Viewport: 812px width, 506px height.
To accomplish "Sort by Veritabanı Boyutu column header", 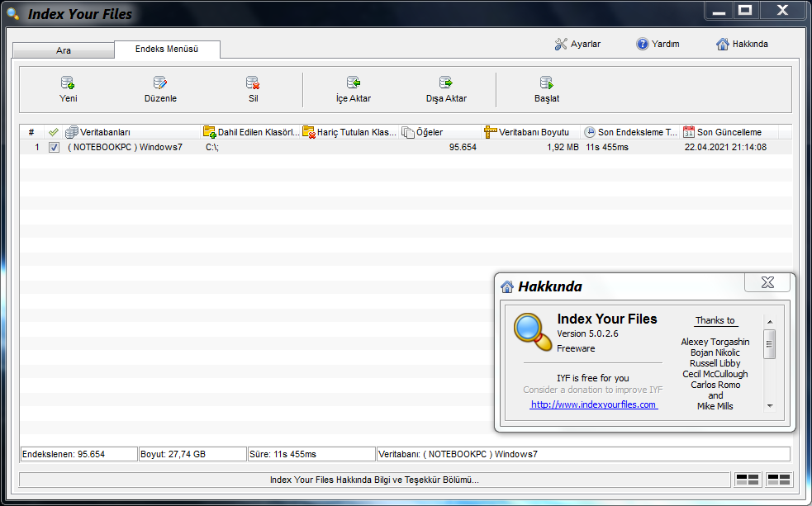I will click(x=531, y=132).
